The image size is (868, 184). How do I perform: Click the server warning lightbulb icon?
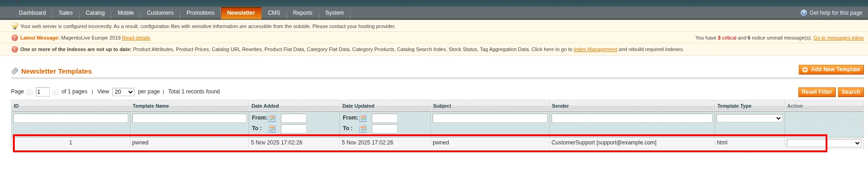(x=15, y=26)
